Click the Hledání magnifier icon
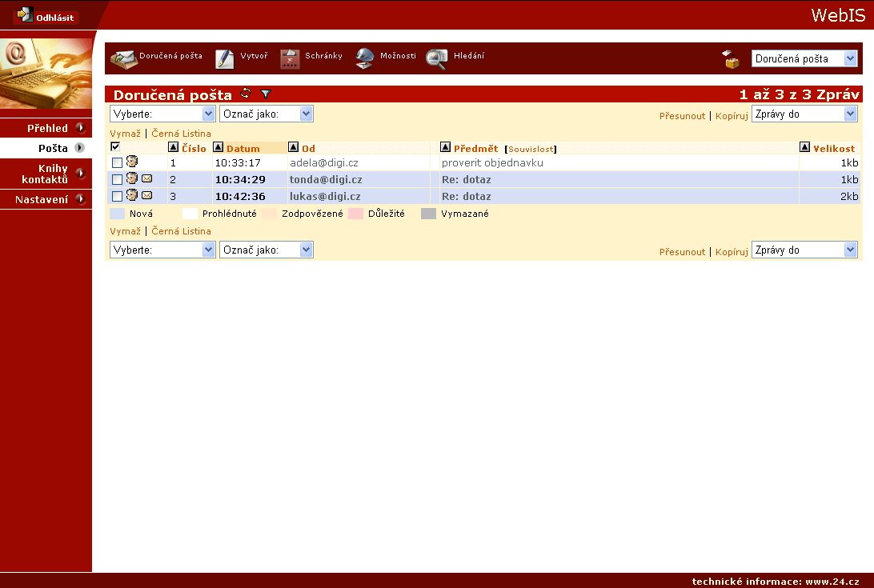The image size is (874, 588). 437,59
